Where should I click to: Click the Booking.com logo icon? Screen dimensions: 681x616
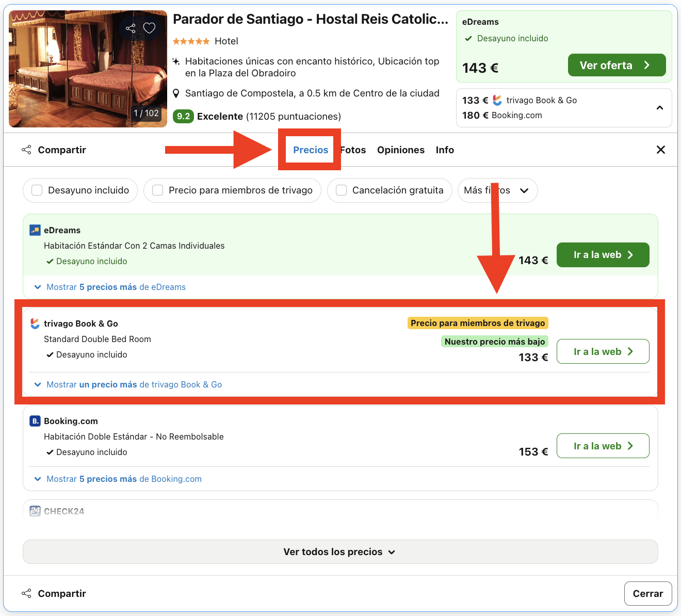[34, 421]
